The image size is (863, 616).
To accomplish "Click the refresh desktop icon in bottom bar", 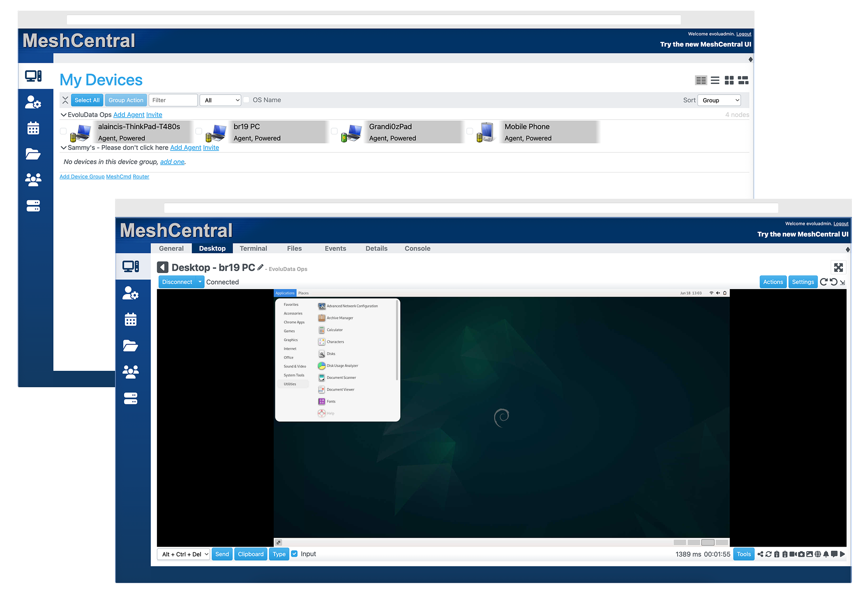I will [768, 554].
